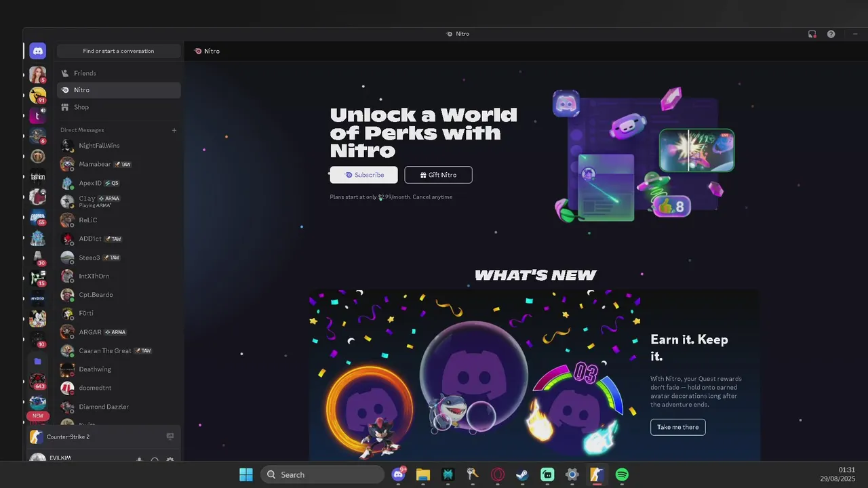The width and height of the screenshot is (868, 488).
Task: Switch to Counter-Strike 2 in taskbar
Action: tap(597, 474)
